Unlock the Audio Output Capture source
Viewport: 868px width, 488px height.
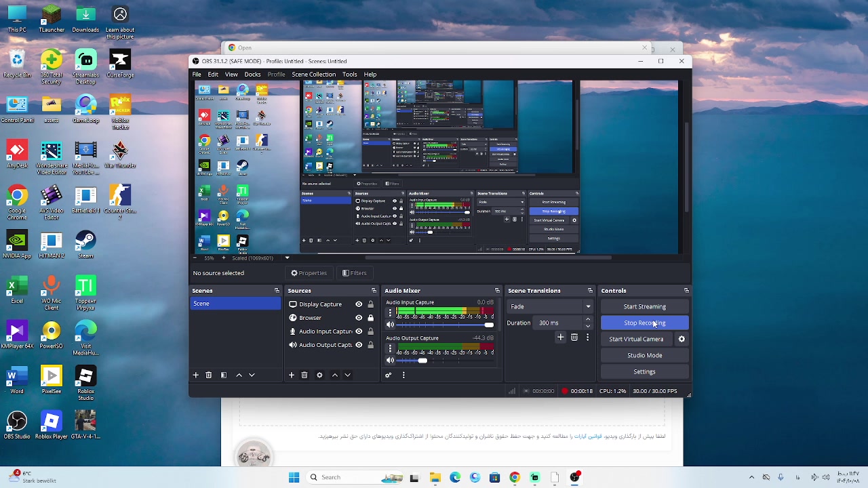pyautogui.click(x=370, y=345)
